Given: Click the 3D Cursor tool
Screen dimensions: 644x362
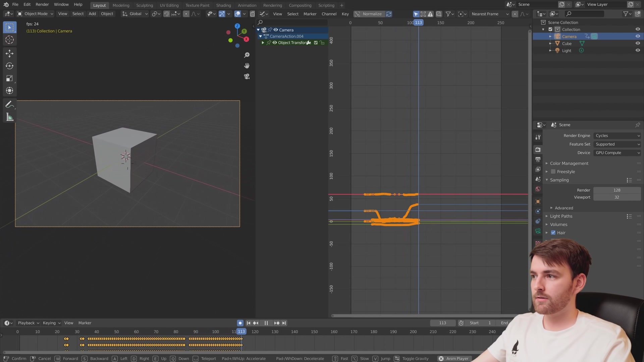Looking at the screenshot, I should click(9, 40).
